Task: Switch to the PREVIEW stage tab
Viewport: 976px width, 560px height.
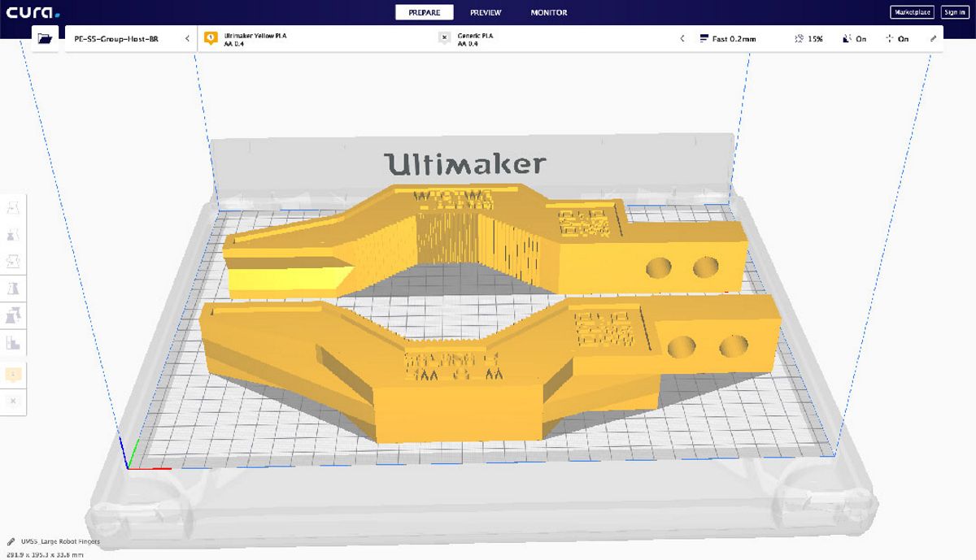Action: (486, 12)
